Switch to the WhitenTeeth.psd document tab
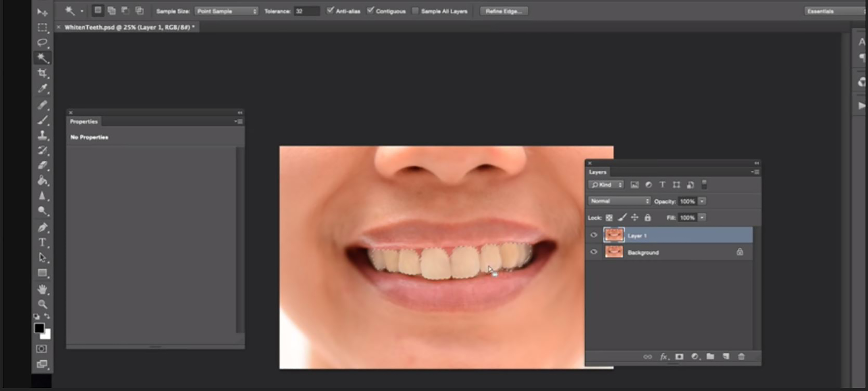 (x=129, y=27)
